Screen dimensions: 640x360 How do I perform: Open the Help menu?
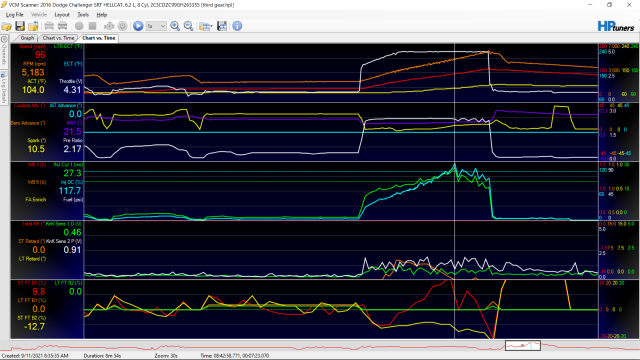[102, 15]
